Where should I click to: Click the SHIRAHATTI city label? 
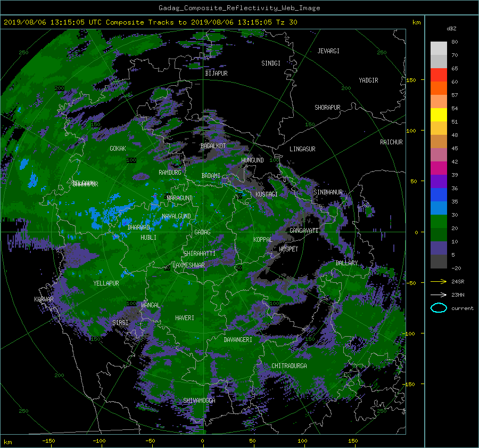200,254
